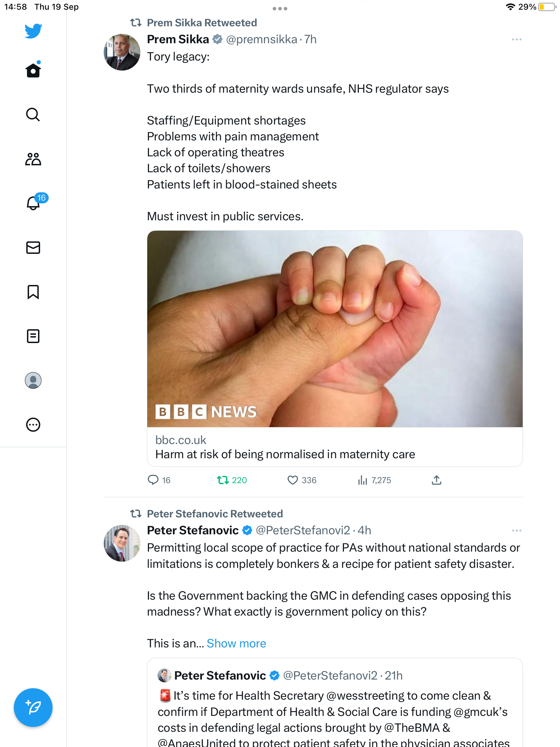
Task: Tap the compose tweet button
Action: click(33, 708)
